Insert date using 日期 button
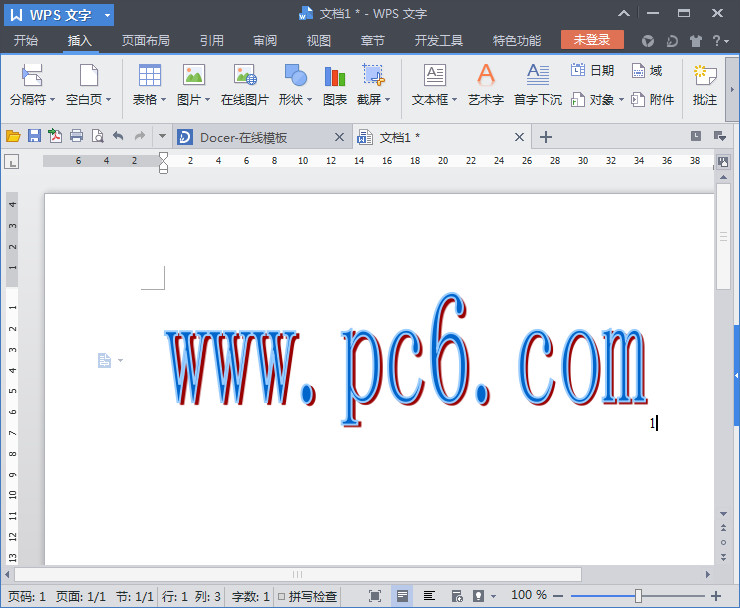Viewport: 740px width, 608px height. tap(592, 71)
